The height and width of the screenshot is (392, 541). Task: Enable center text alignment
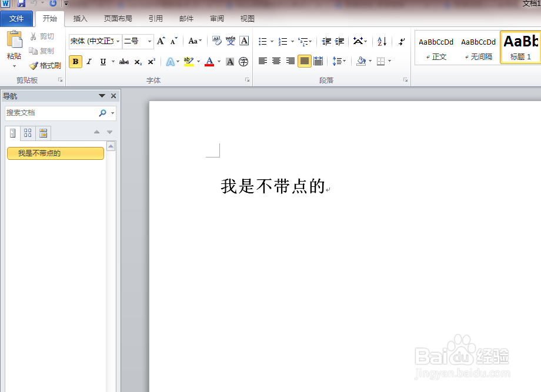(x=277, y=61)
